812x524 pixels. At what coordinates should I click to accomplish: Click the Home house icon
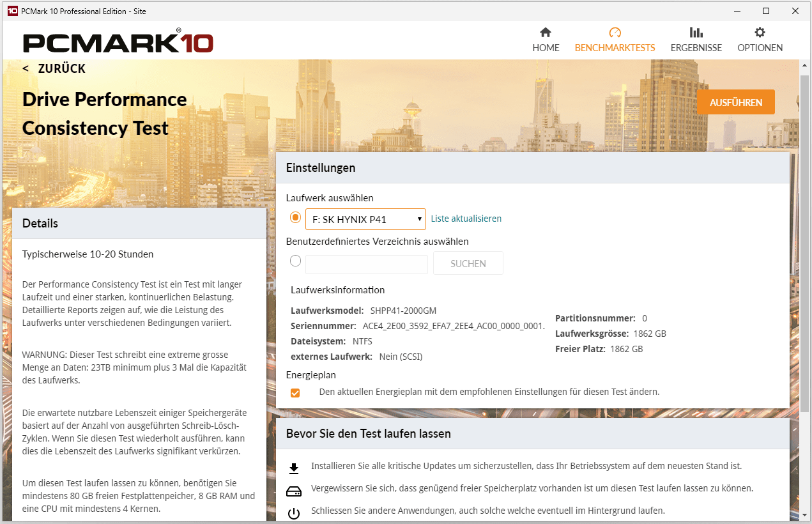click(546, 33)
